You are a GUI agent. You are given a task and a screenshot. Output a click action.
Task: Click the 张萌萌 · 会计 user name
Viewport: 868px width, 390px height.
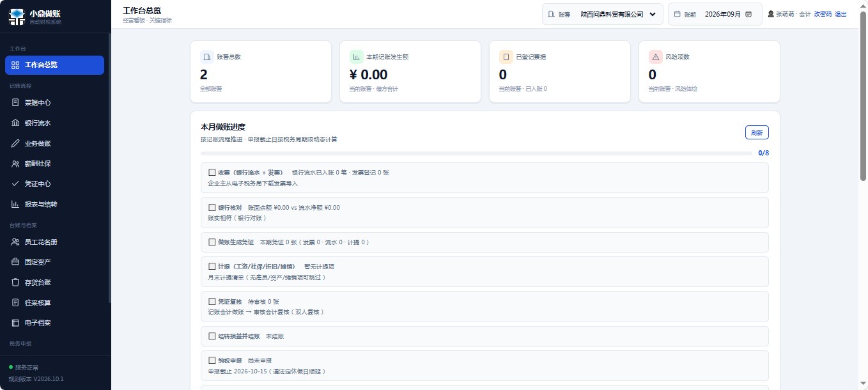(793, 14)
